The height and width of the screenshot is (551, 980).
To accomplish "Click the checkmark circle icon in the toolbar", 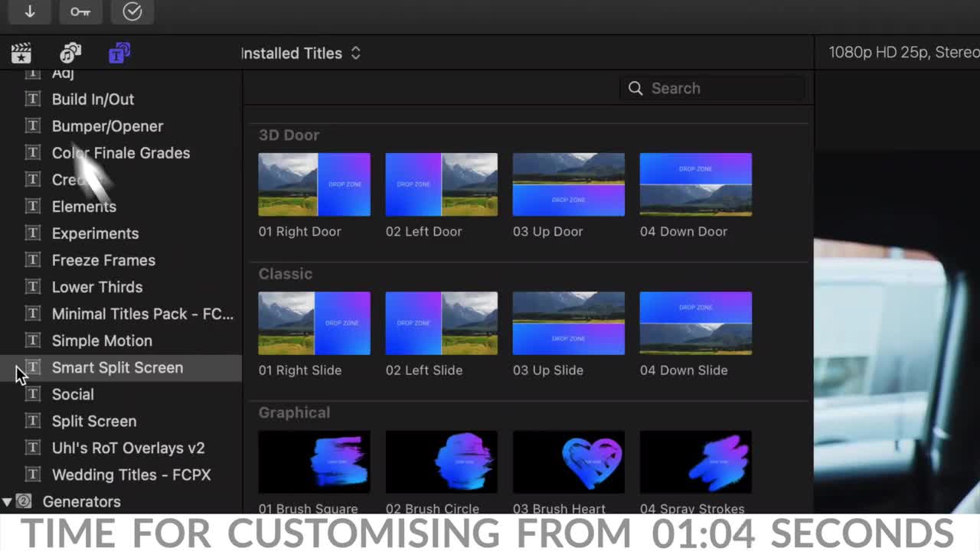I will [132, 11].
